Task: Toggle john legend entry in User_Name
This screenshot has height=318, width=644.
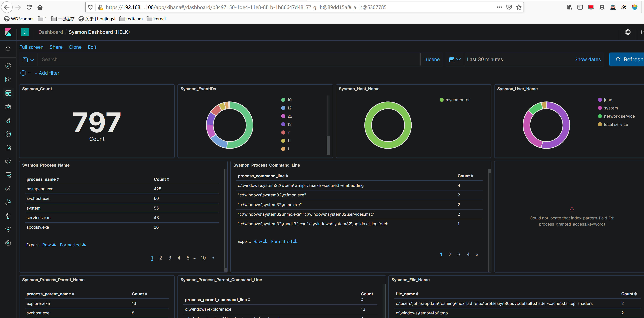Action: 608,100
